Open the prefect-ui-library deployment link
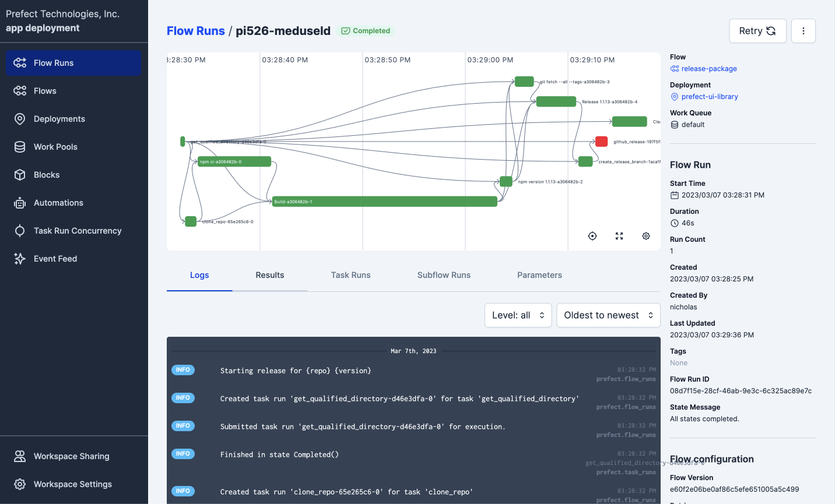The height and width of the screenshot is (504, 835). click(710, 97)
